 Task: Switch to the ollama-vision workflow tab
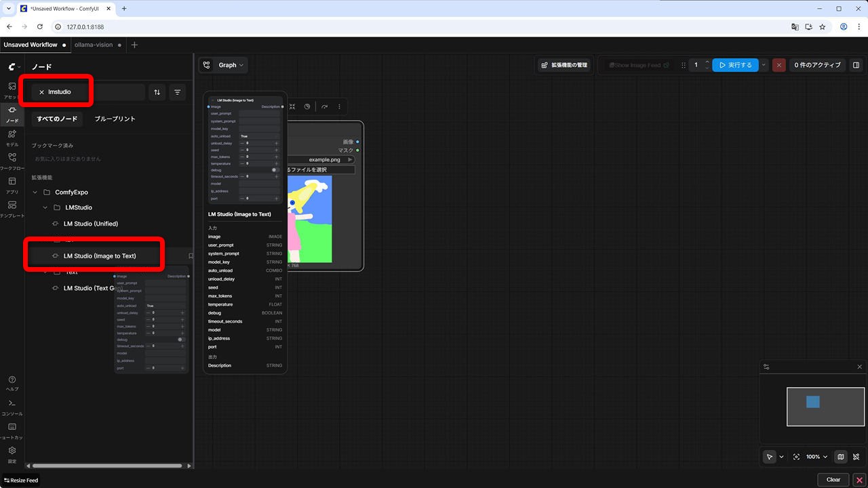pyautogui.click(x=93, y=45)
